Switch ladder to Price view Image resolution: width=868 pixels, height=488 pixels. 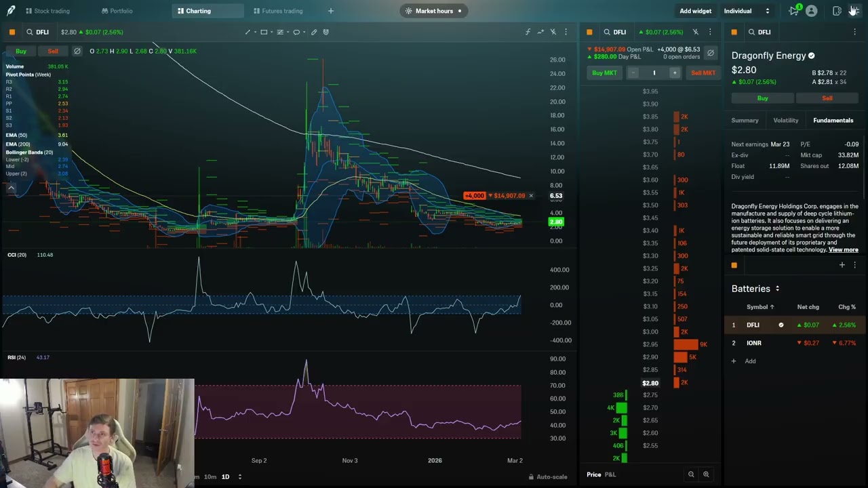593,474
